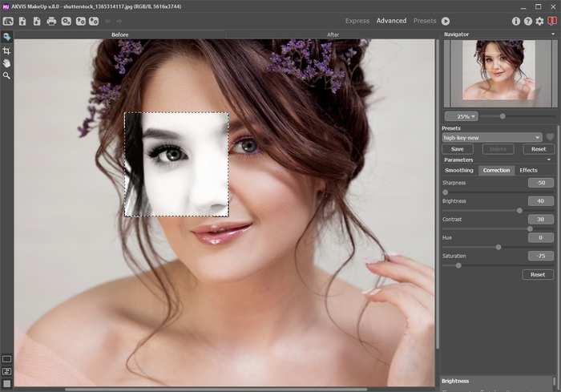
Task: Select the Hand tool
Action: tap(6, 63)
